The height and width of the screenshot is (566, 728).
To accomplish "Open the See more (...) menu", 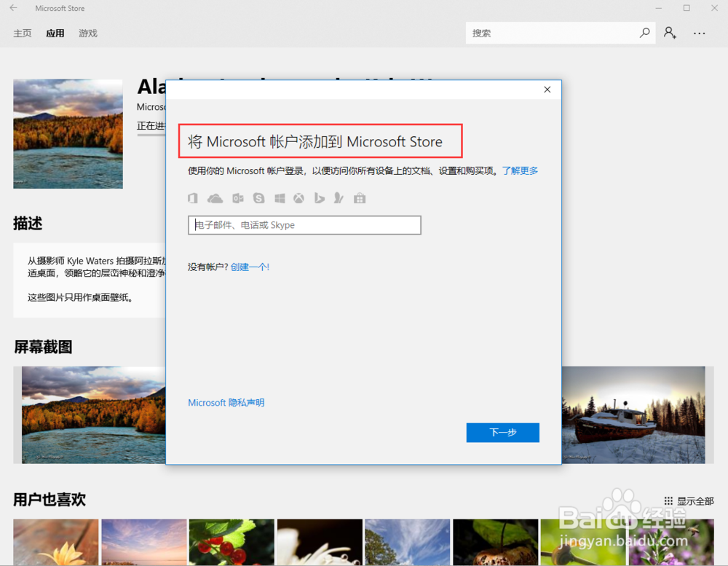I will coord(699,33).
